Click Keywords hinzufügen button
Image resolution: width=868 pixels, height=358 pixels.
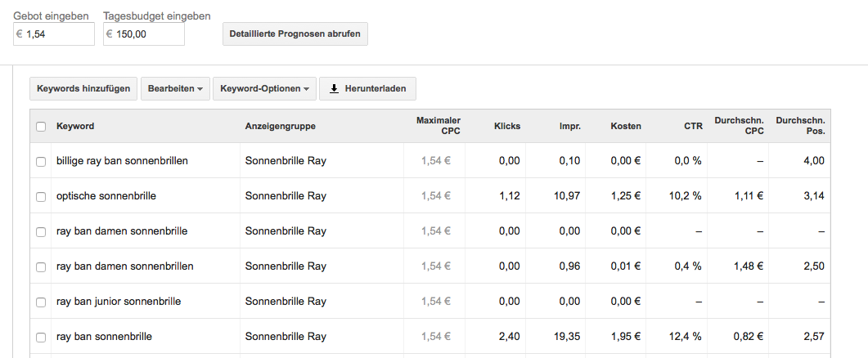[83, 88]
